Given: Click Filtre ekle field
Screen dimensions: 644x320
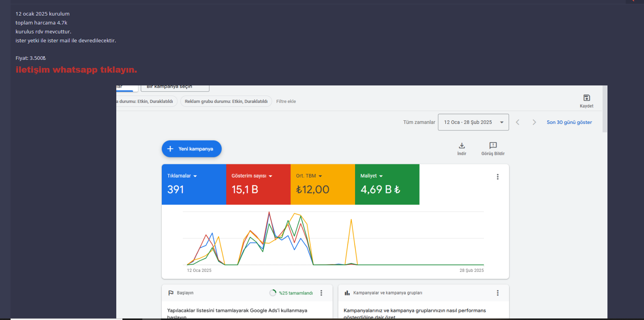Looking at the screenshot, I should pyautogui.click(x=286, y=101).
